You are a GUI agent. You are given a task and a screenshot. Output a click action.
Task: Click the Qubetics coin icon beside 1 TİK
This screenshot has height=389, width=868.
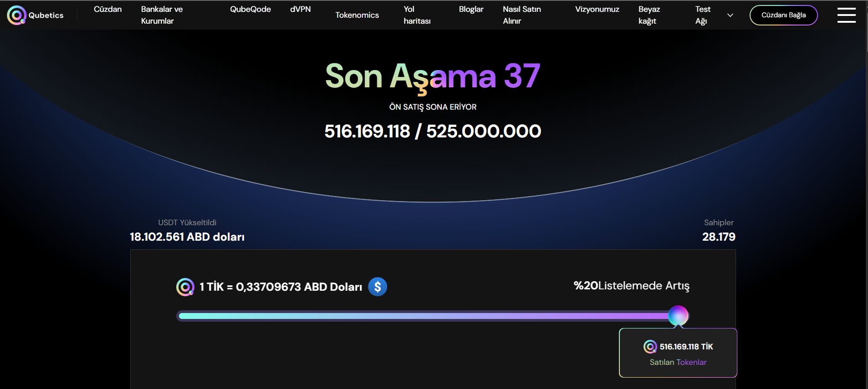(x=185, y=287)
